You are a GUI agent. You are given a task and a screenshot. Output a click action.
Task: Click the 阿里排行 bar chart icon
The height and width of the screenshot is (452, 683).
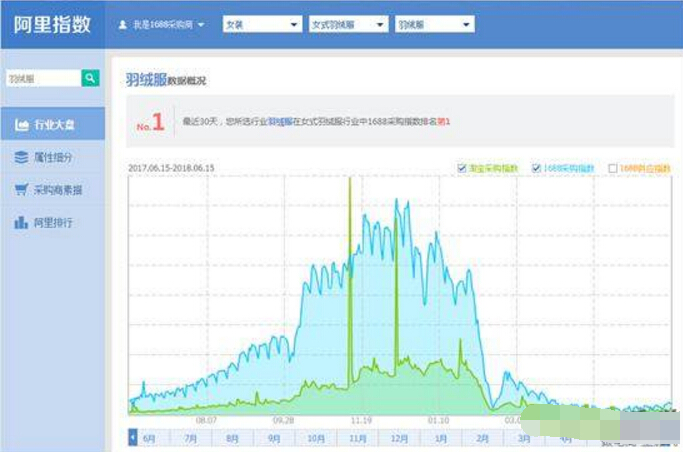click(21, 222)
